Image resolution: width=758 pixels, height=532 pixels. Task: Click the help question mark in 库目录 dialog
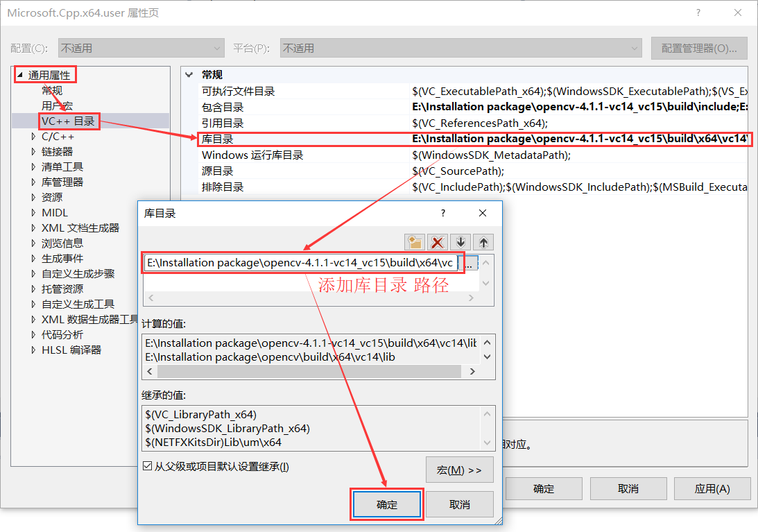[443, 213]
